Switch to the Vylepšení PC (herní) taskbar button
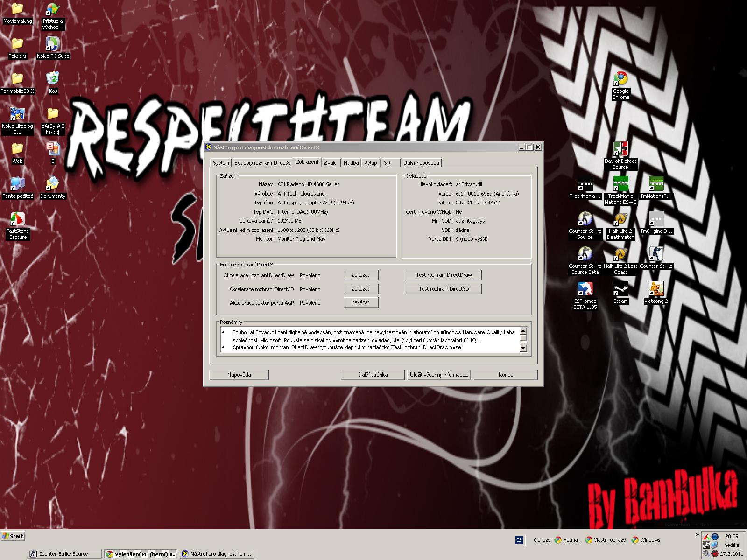This screenshot has height=560, width=747. point(141,554)
